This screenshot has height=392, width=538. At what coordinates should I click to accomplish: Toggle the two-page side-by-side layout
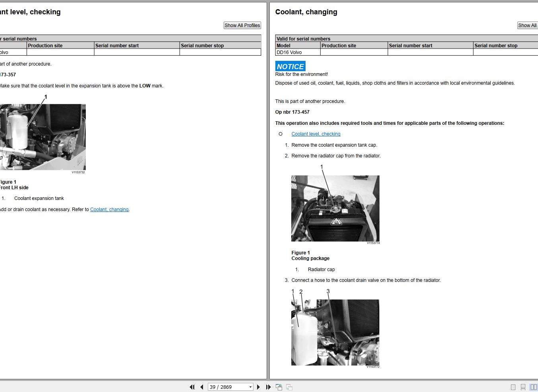tap(533, 386)
